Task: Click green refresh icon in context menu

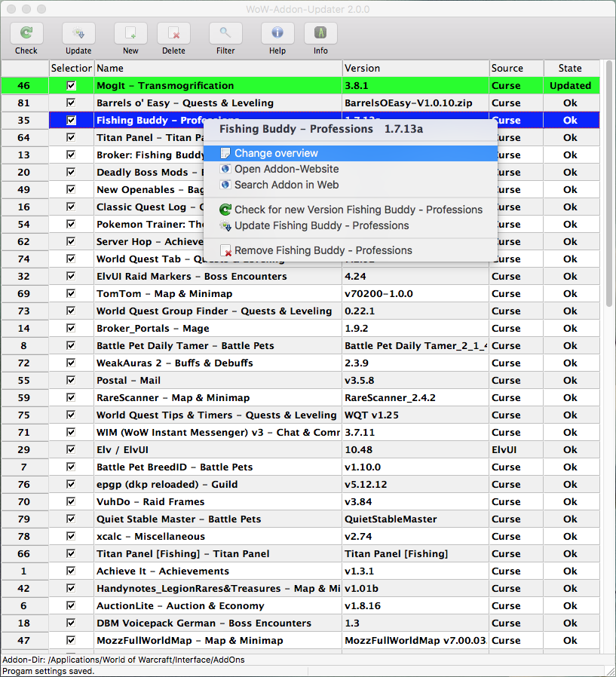Action: pos(225,210)
